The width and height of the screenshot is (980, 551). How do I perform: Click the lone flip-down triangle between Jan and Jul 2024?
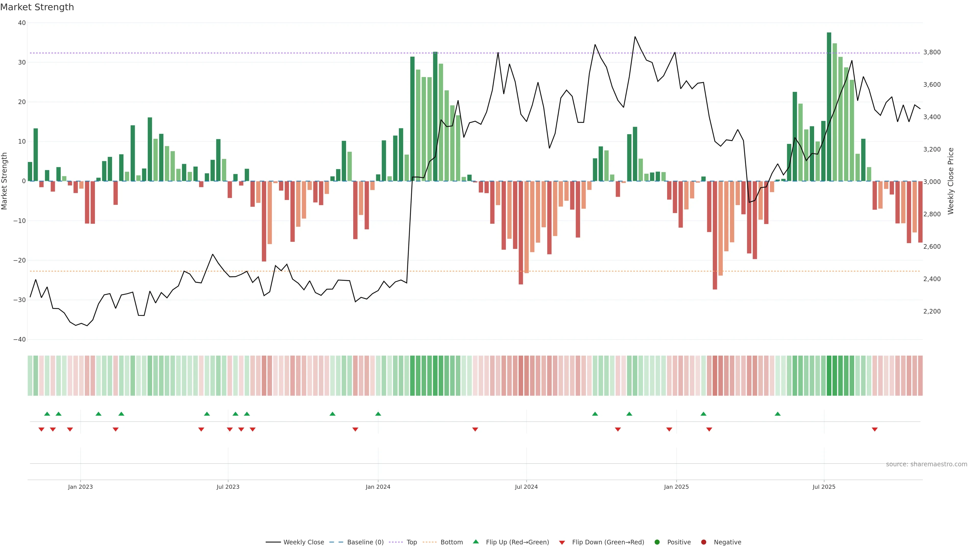pyautogui.click(x=475, y=429)
